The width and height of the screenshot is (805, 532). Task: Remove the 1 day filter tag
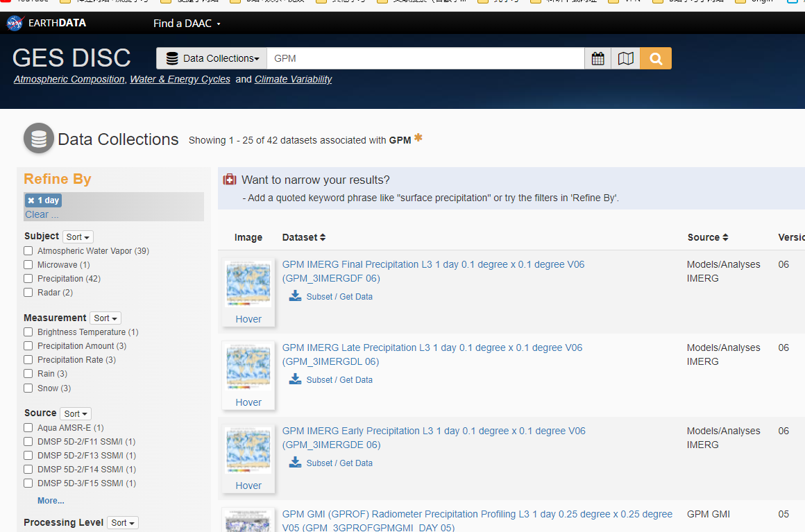coord(31,200)
